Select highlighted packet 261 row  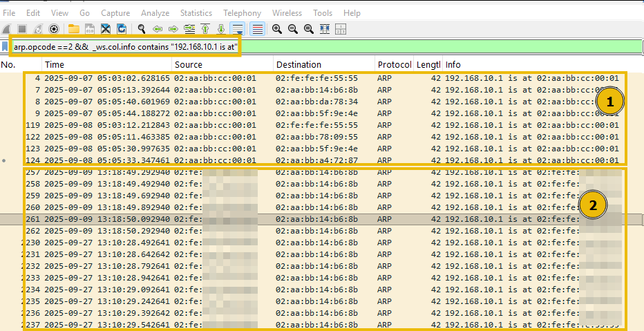tap(322, 219)
